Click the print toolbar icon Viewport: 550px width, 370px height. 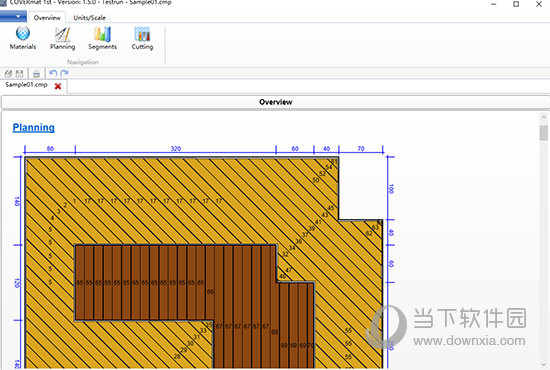click(36, 74)
